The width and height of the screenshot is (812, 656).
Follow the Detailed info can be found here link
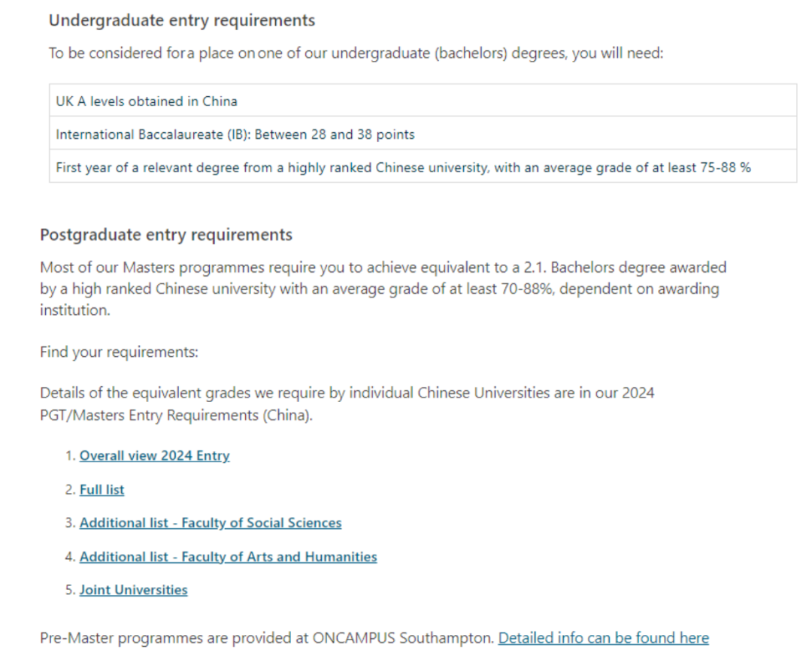pos(603,638)
